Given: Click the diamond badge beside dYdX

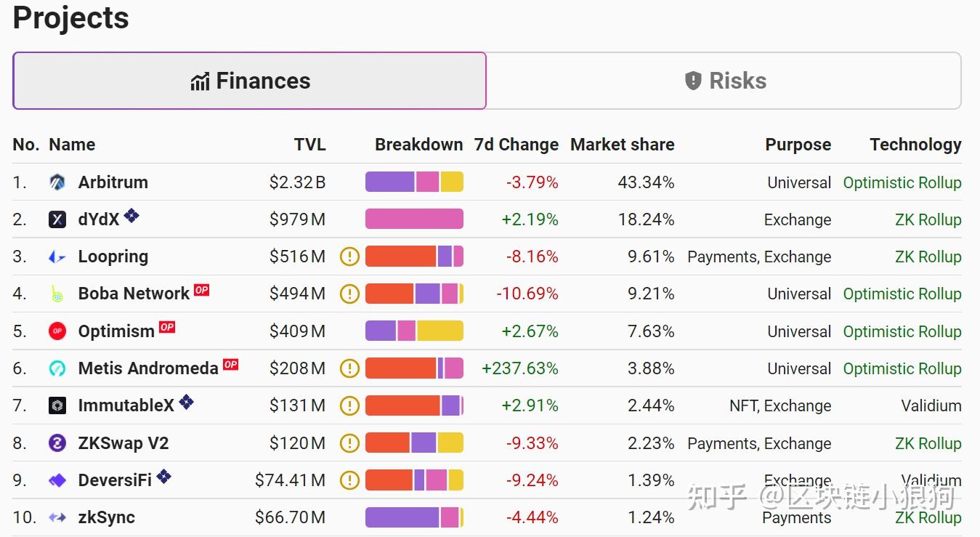Looking at the screenshot, I should (x=132, y=214).
